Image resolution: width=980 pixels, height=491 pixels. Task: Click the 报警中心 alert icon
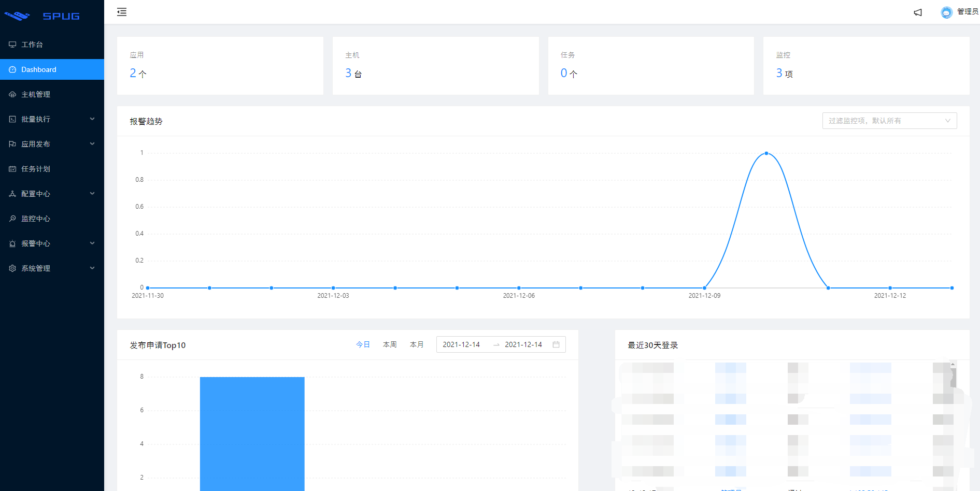(12, 243)
